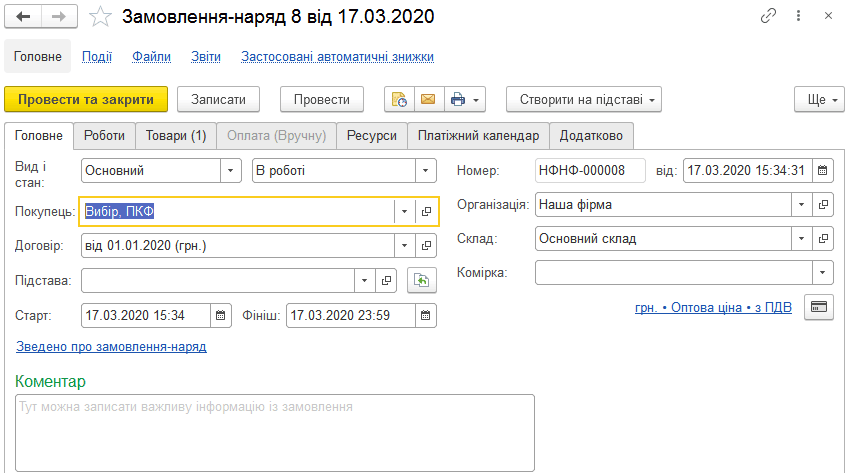
Task: Expand the Підстава dropdown list
Action: [x=365, y=281]
